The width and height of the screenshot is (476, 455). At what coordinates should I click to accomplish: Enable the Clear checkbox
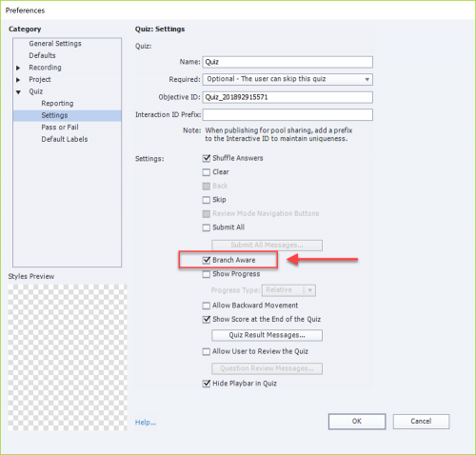click(x=207, y=172)
